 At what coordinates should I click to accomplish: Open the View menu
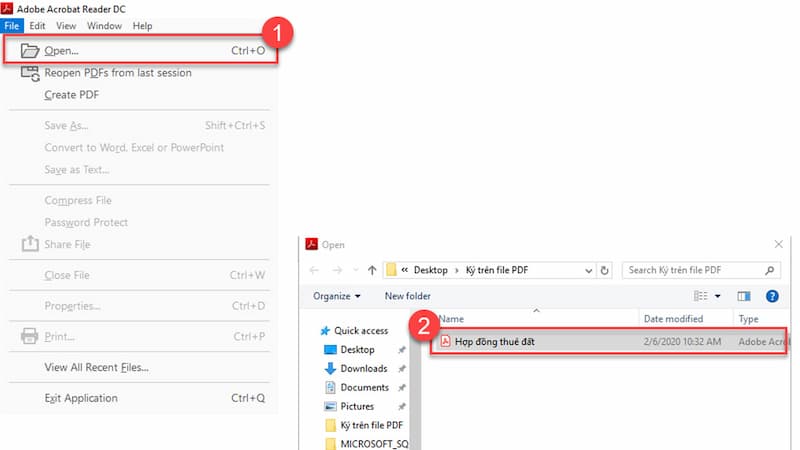point(66,26)
